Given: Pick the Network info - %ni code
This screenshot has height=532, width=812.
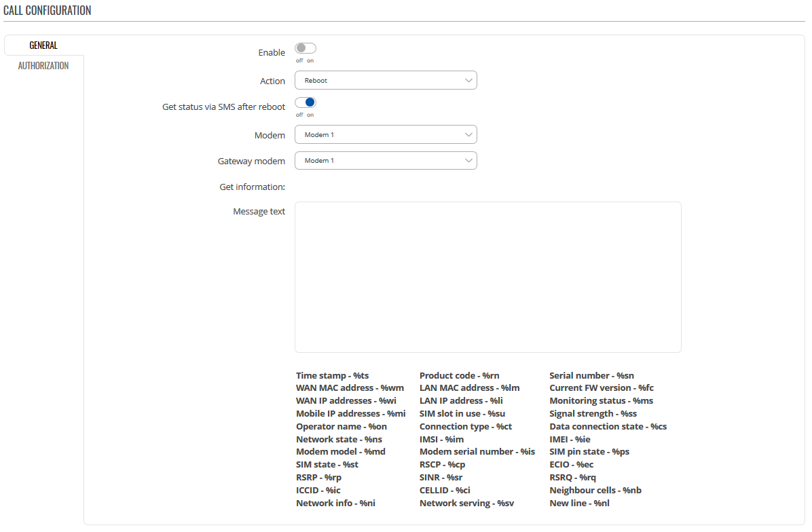Looking at the screenshot, I should pos(335,503).
